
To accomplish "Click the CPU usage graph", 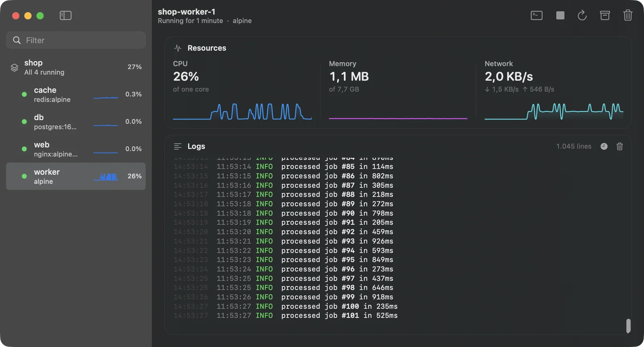I will (242, 111).
